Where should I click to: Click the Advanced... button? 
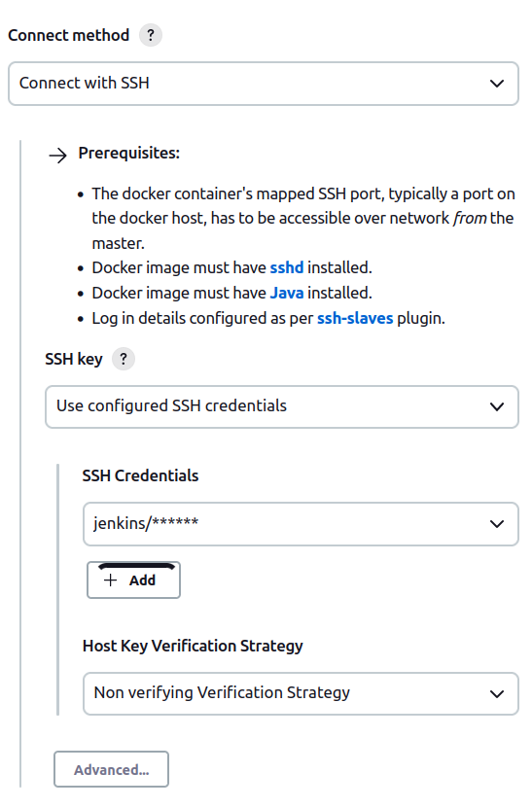click(111, 769)
